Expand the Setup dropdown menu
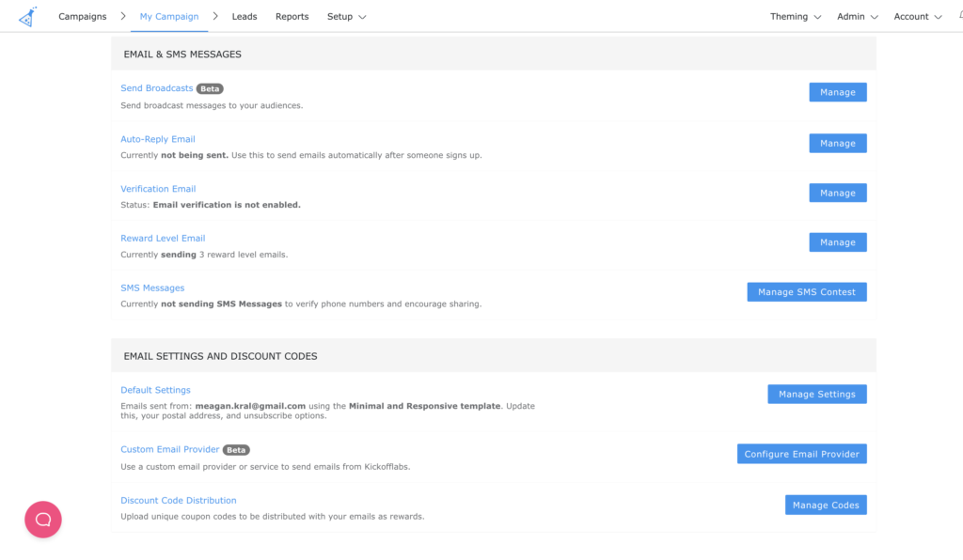This screenshot has width=963, height=560. [346, 17]
